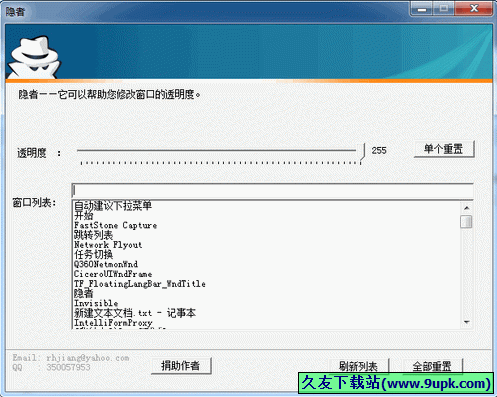This screenshot has width=497, height=397.
Task: Click the spy hat logo icon
Action: click(x=34, y=57)
